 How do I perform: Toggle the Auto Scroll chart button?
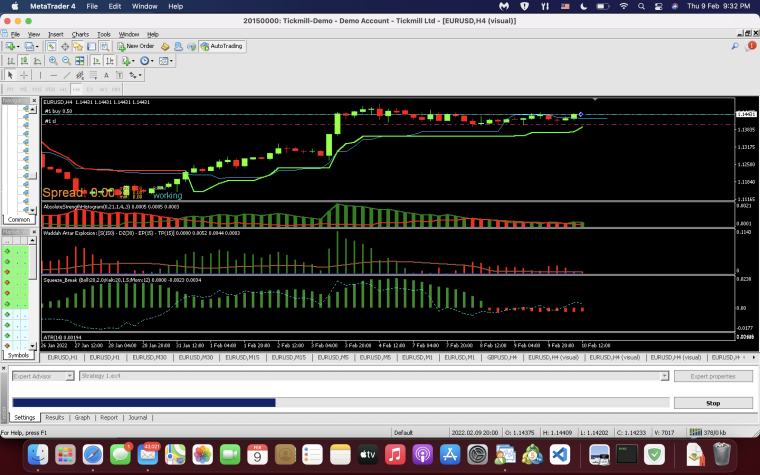pos(96,61)
